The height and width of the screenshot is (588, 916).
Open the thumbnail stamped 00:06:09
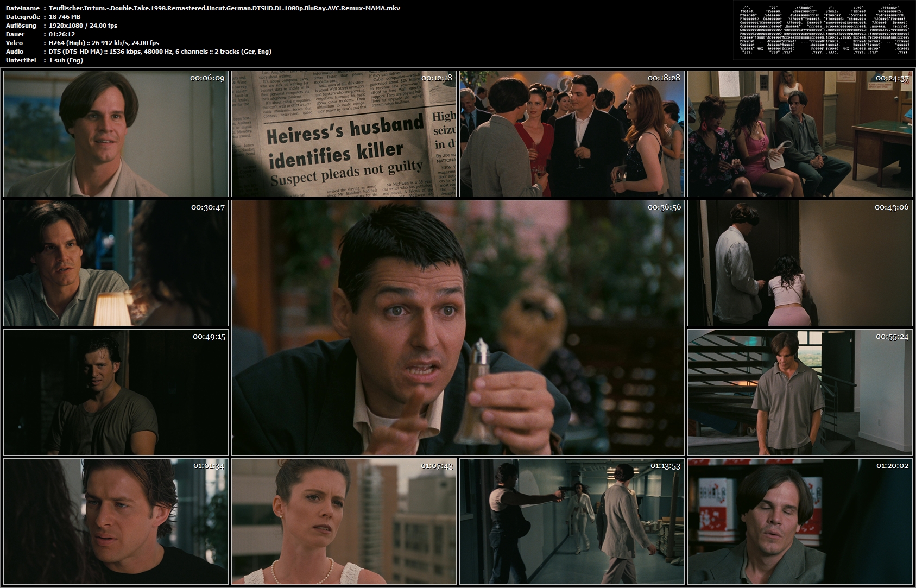point(116,134)
